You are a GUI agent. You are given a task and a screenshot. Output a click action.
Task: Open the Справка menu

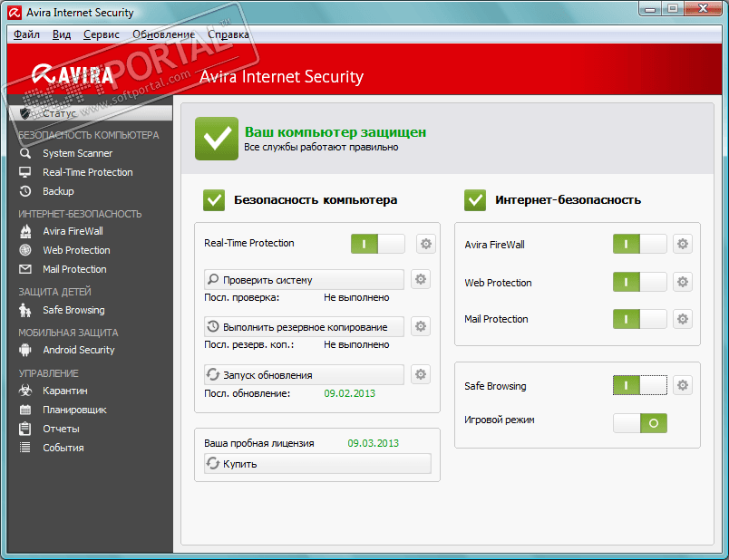click(228, 34)
